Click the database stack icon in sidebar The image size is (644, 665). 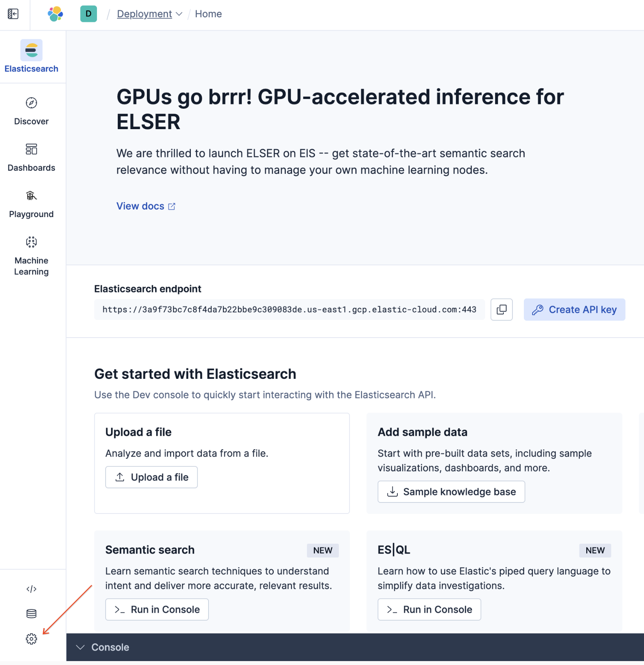(x=31, y=613)
